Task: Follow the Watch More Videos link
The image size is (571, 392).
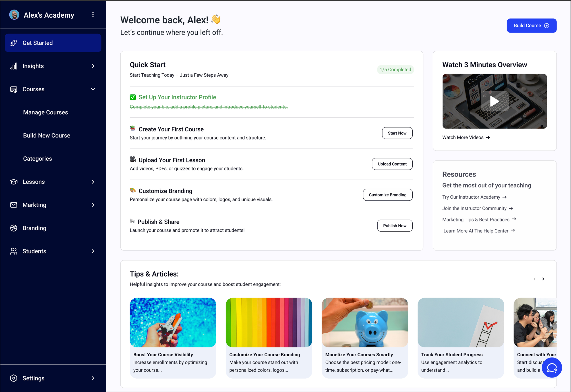Action: click(466, 138)
